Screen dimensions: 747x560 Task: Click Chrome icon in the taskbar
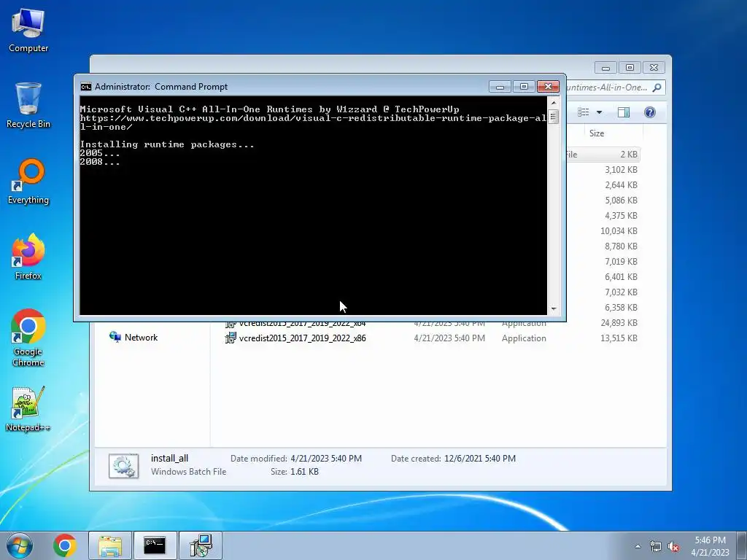coord(65,545)
